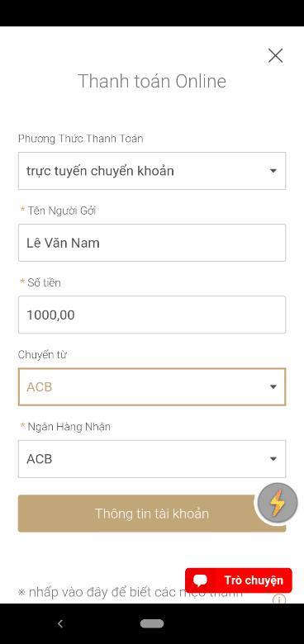The height and width of the screenshot is (644, 304).
Task: Tap the info circle icon at bottom
Action: (279, 599)
